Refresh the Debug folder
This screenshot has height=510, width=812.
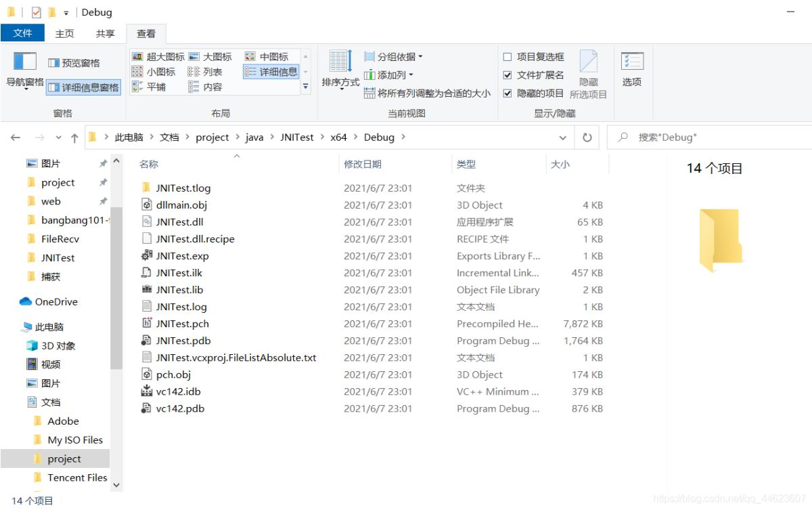587,137
